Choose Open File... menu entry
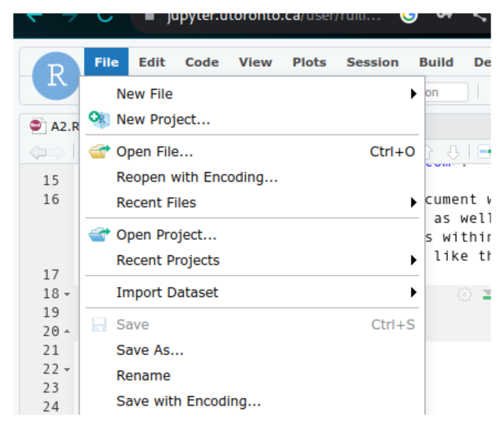The image size is (504, 428). (252, 151)
